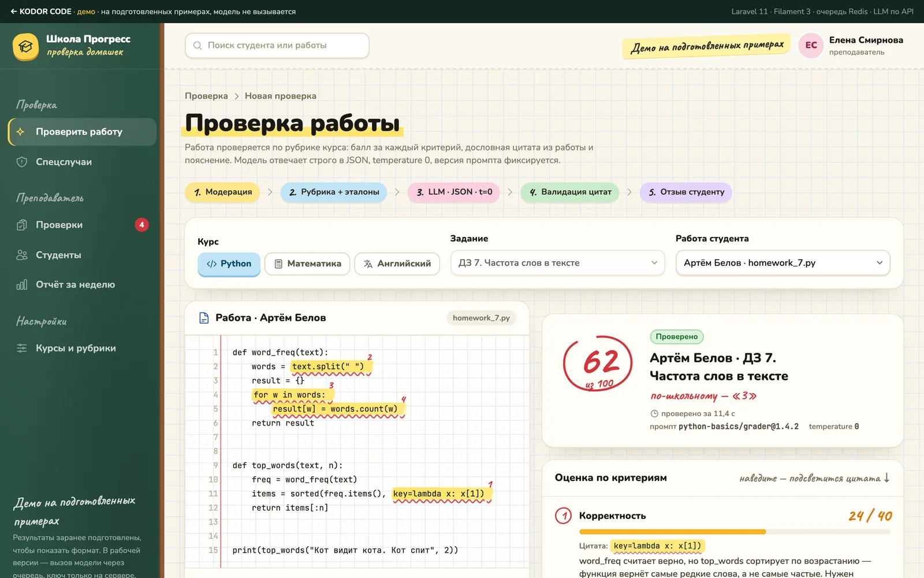Open the Отзыв студенту step
The image size is (924, 578).
pyautogui.click(x=686, y=192)
